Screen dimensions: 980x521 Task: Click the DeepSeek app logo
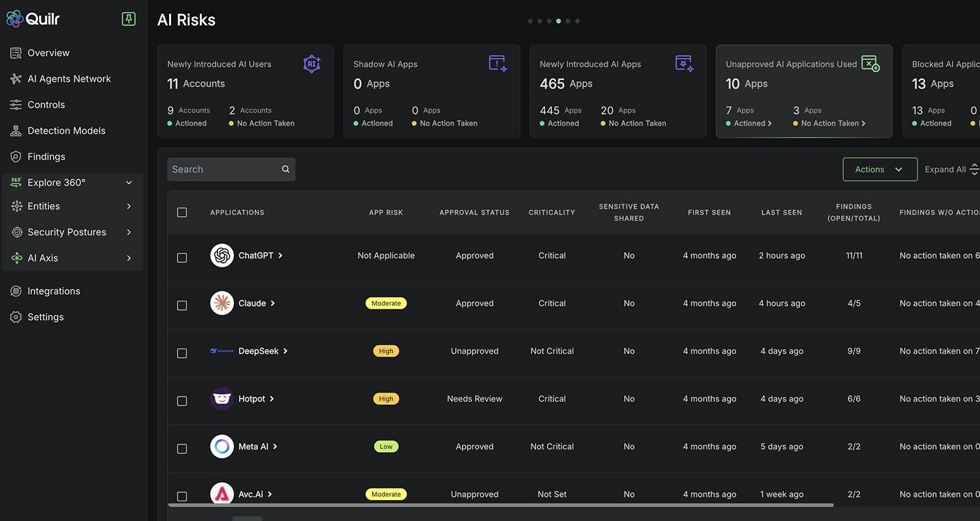coord(222,351)
